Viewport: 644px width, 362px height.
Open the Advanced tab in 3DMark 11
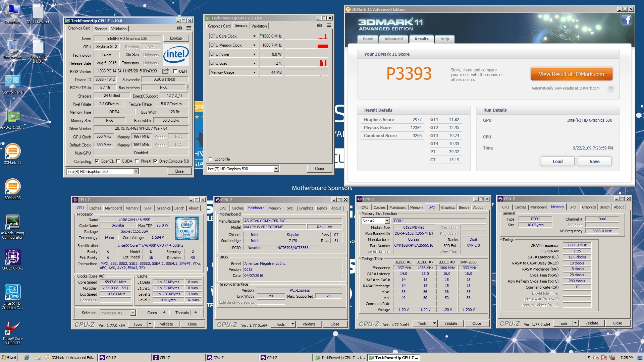point(393,39)
